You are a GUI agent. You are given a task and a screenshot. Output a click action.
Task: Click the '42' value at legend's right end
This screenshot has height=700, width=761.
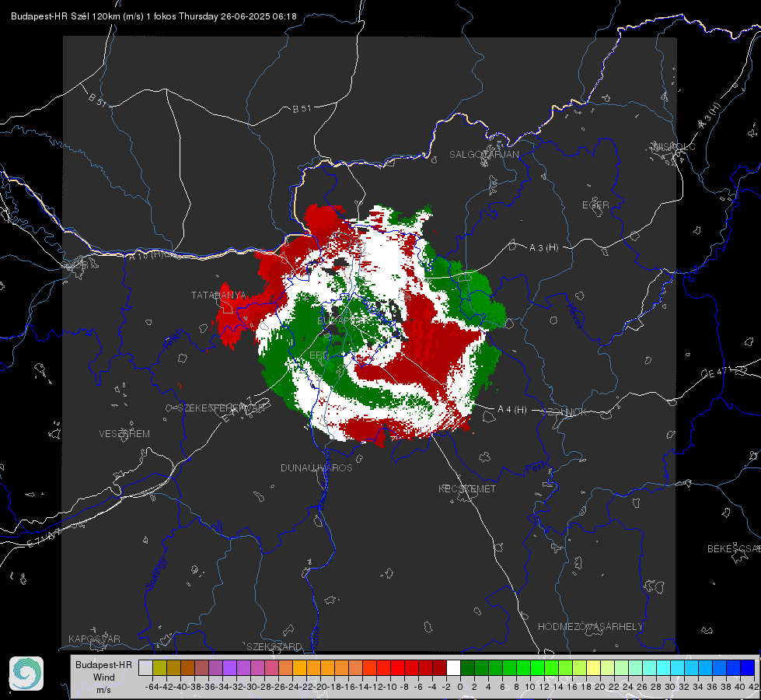coord(753,687)
